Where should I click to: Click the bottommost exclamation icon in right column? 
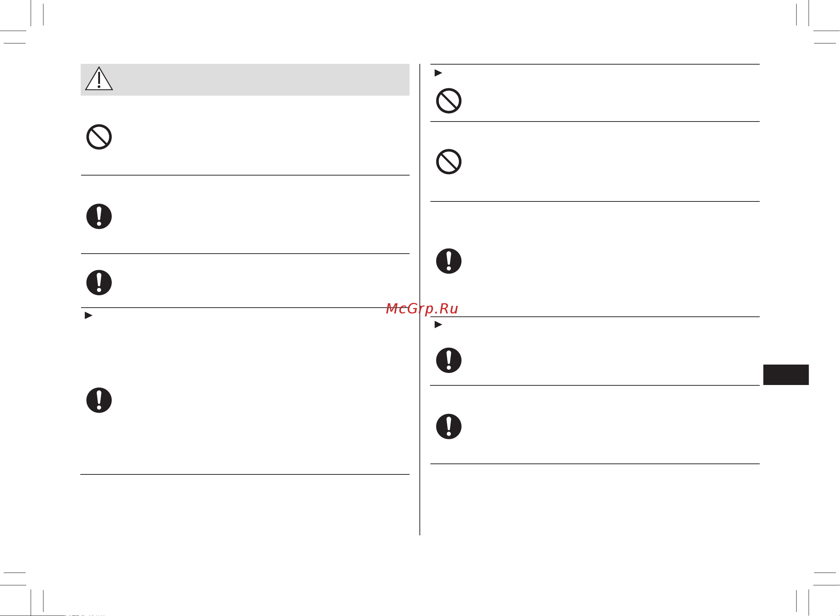(x=449, y=427)
